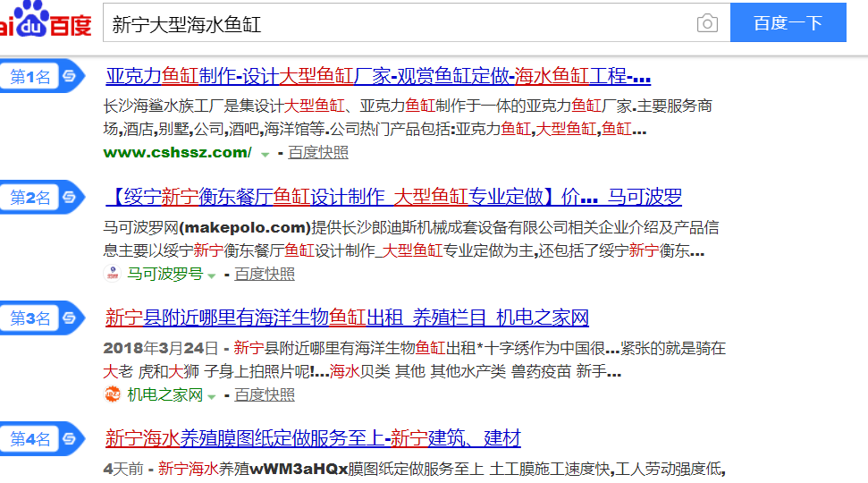Image resolution: width=868 pixels, height=483 pixels.
Task: Open the 马可波罗号 source link
Action: click(x=165, y=274)
